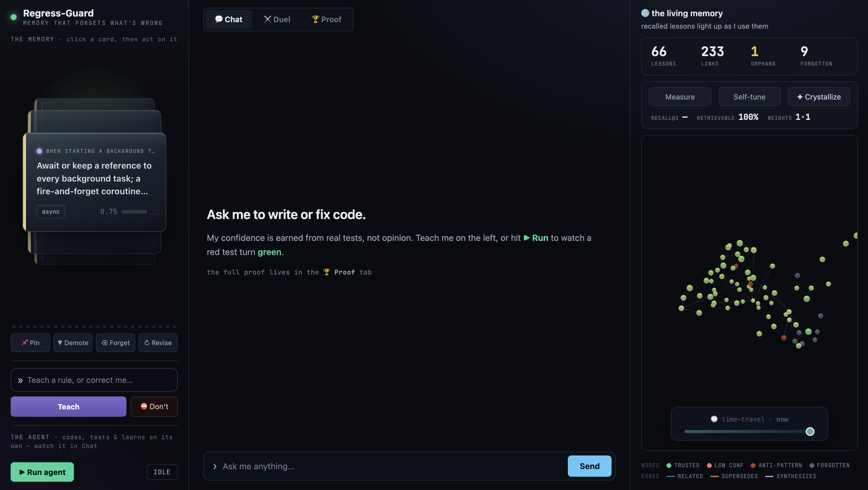
Task: Click the Crystallize sparkle button
Action: coord(819,97)
